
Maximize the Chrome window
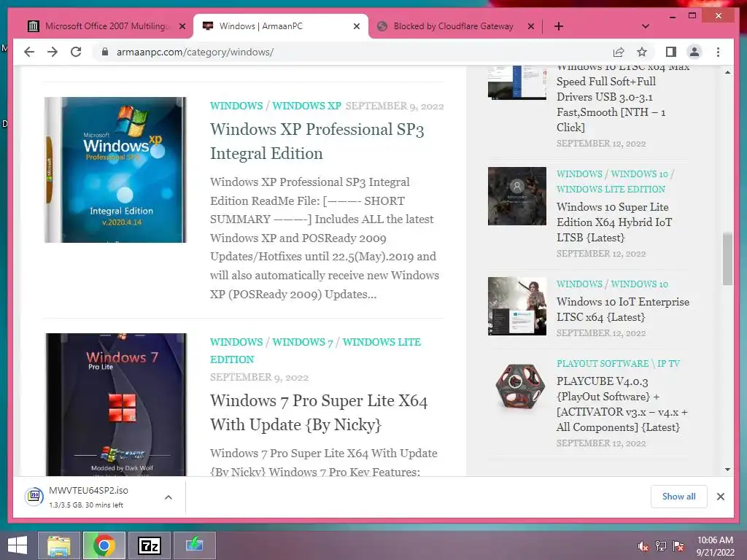click(692, 16)
